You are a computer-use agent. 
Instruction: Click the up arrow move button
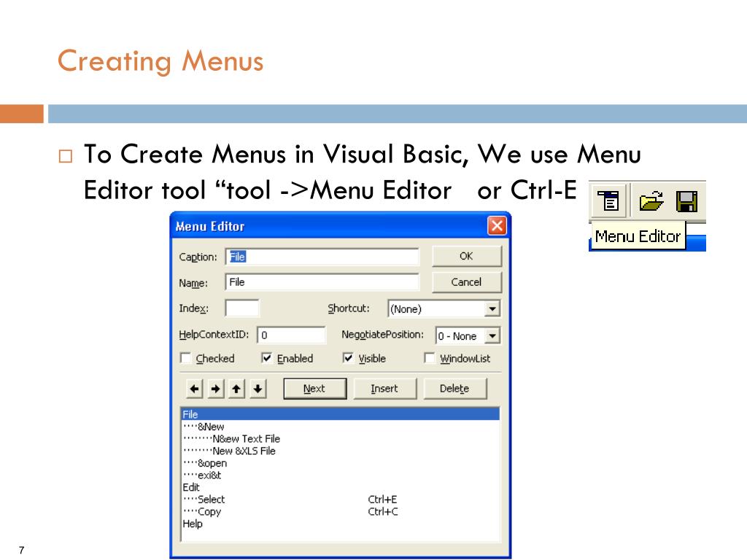236,389
